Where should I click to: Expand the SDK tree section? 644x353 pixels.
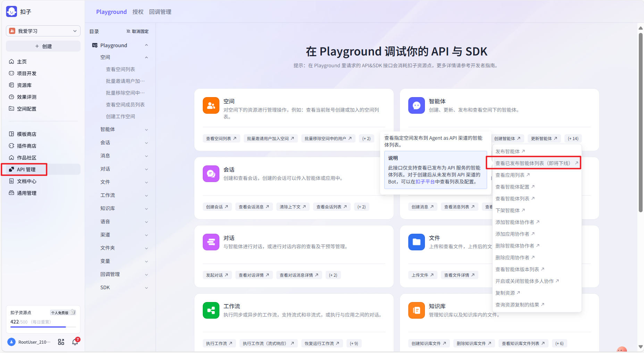point(147,287)
